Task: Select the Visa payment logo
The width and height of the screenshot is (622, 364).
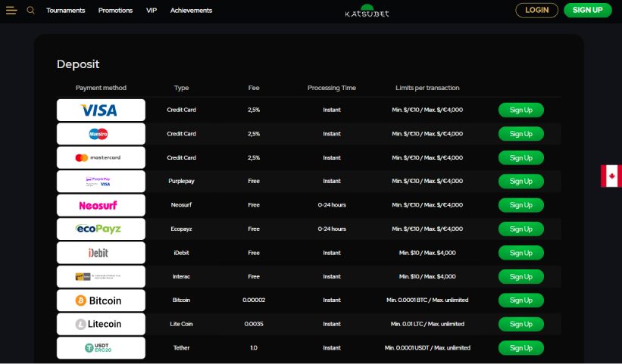Action: click(x=101, y=110)
